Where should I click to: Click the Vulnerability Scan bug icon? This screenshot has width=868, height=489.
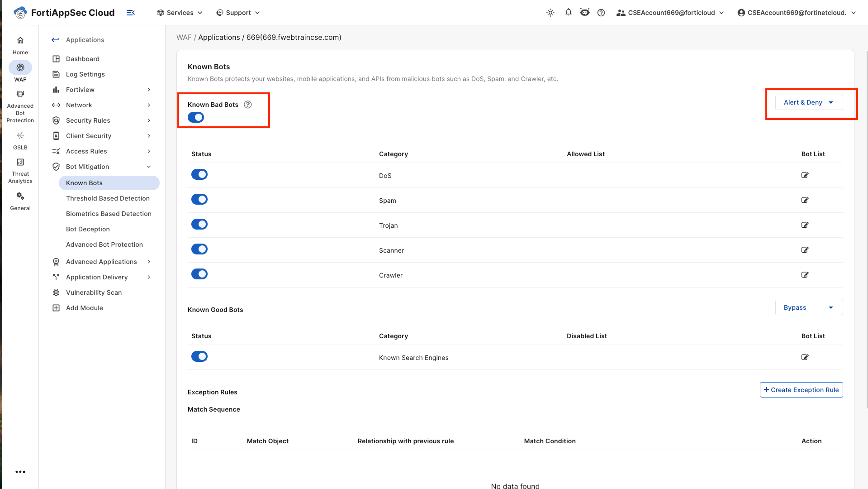[x=56, y=292]
